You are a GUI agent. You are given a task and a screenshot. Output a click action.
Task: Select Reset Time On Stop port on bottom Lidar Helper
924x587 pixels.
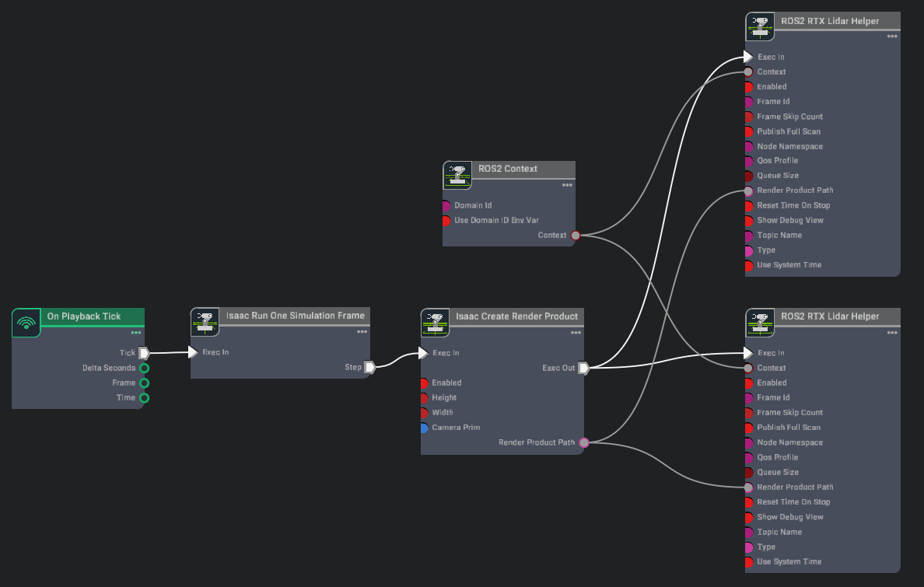point(748,502)
